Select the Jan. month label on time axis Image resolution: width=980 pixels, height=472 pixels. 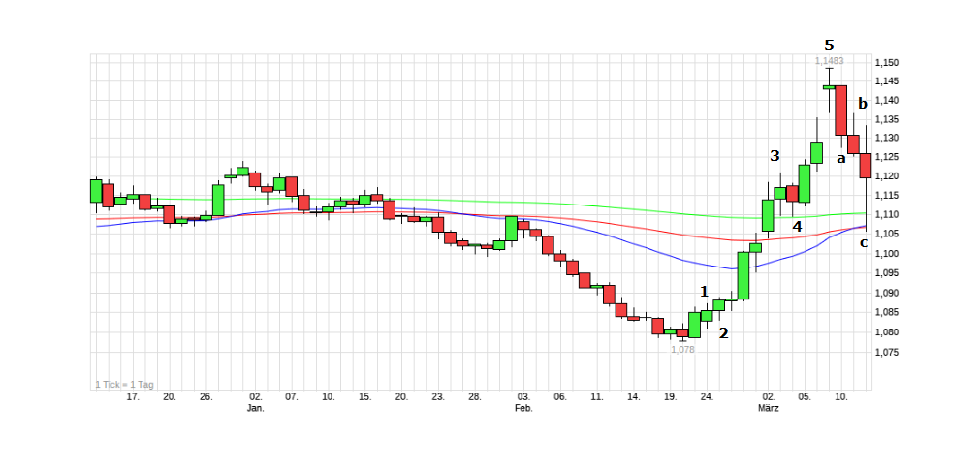point(255,408)
